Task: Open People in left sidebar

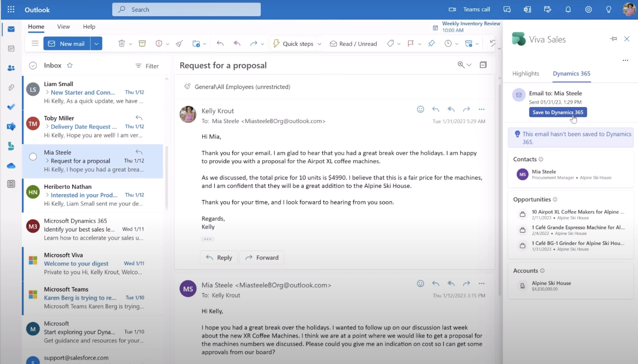Action: tap(11, 68)
